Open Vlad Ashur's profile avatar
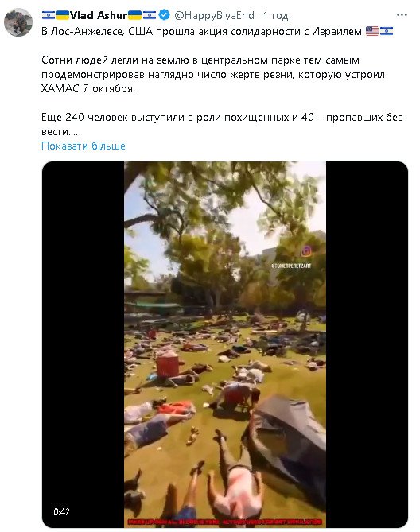 tap(18, 22)
